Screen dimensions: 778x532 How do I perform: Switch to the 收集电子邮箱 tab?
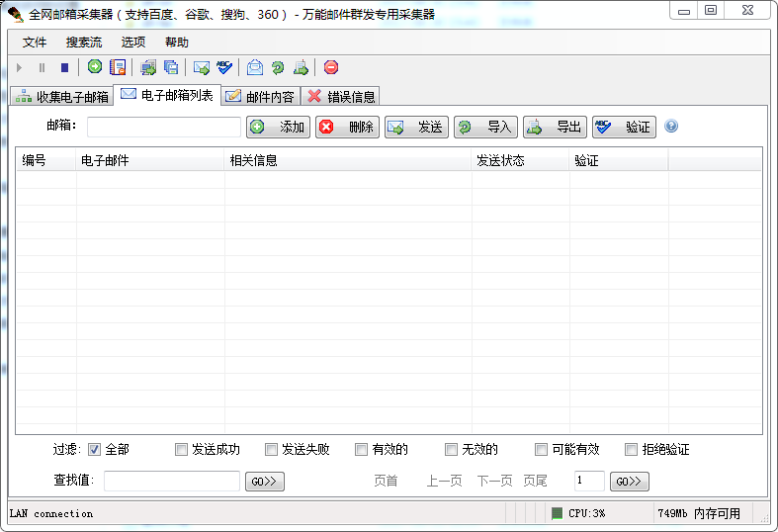[x=62, y=96]
